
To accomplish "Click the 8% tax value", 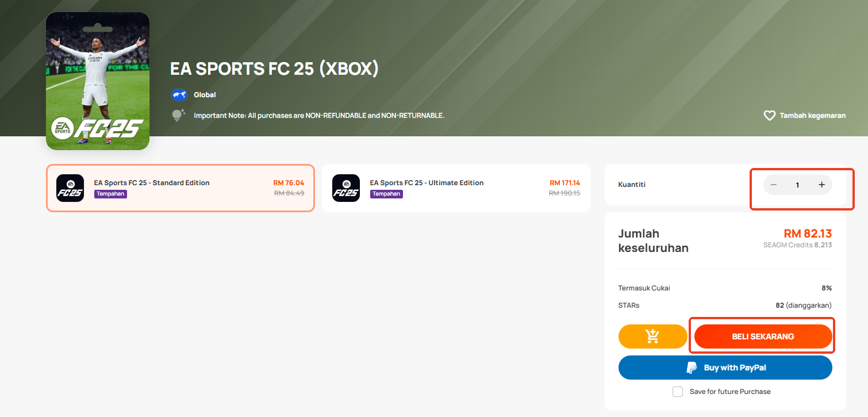I will tap(827, 288).
